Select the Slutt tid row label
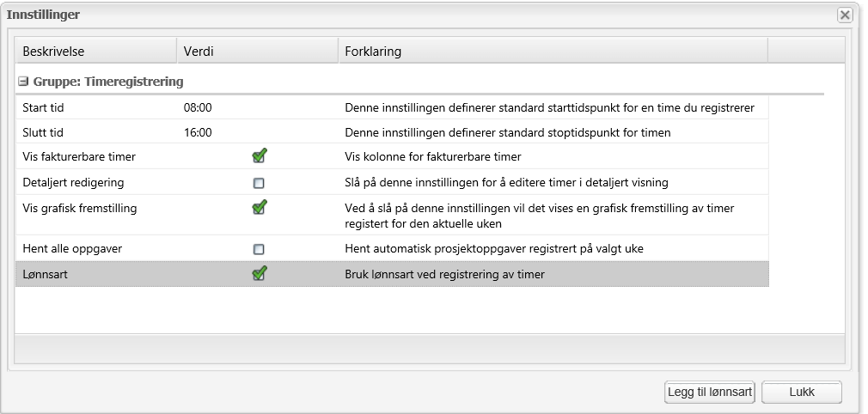Viewport: 868px width, 414px height. [43, 132]
